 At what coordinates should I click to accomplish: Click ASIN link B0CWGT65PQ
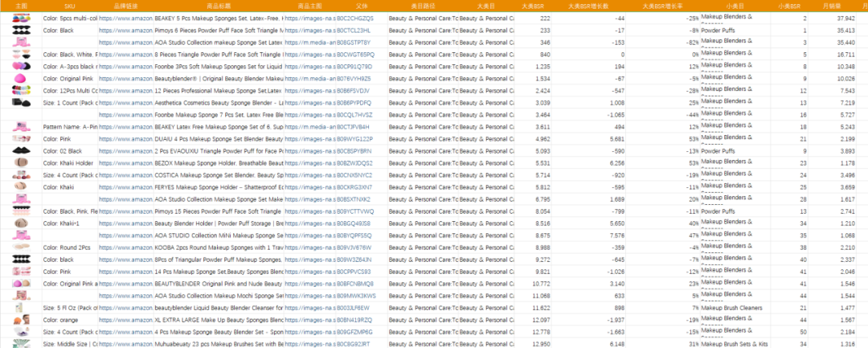point(355,55)
